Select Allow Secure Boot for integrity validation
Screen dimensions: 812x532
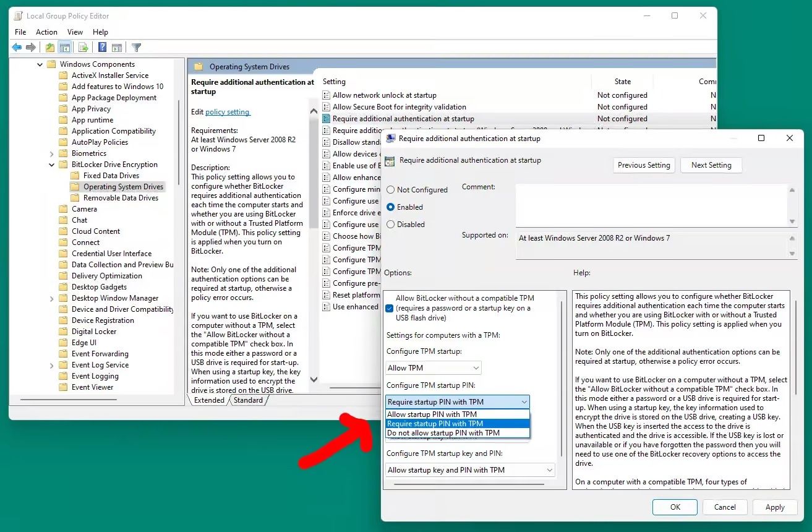400,107
